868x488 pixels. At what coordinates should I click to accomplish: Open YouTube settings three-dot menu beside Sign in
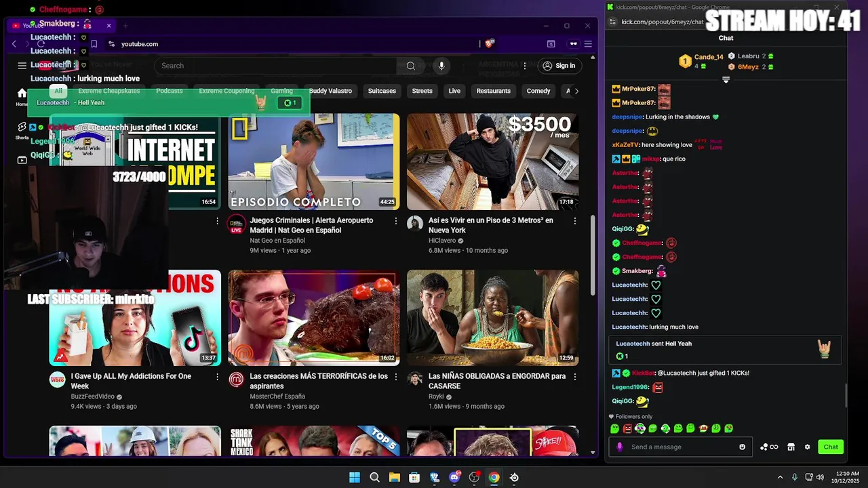point(524,66)
